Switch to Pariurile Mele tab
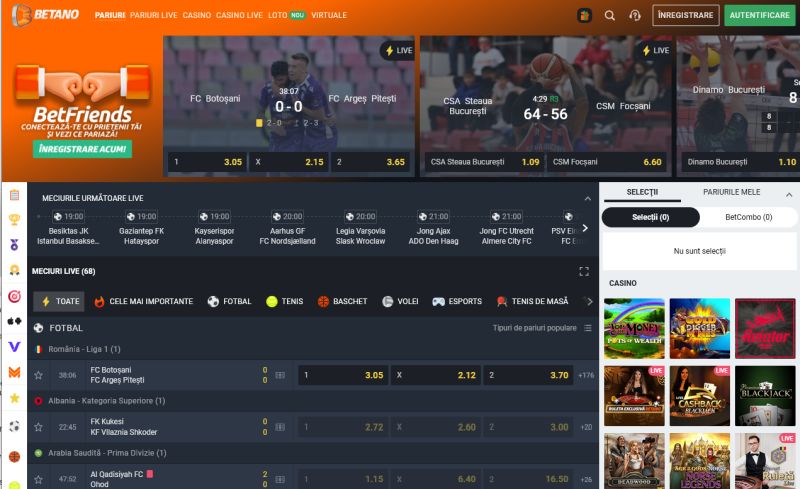This screenshot has height=489, width=800. pyautogui.click(x=732, y=192)
